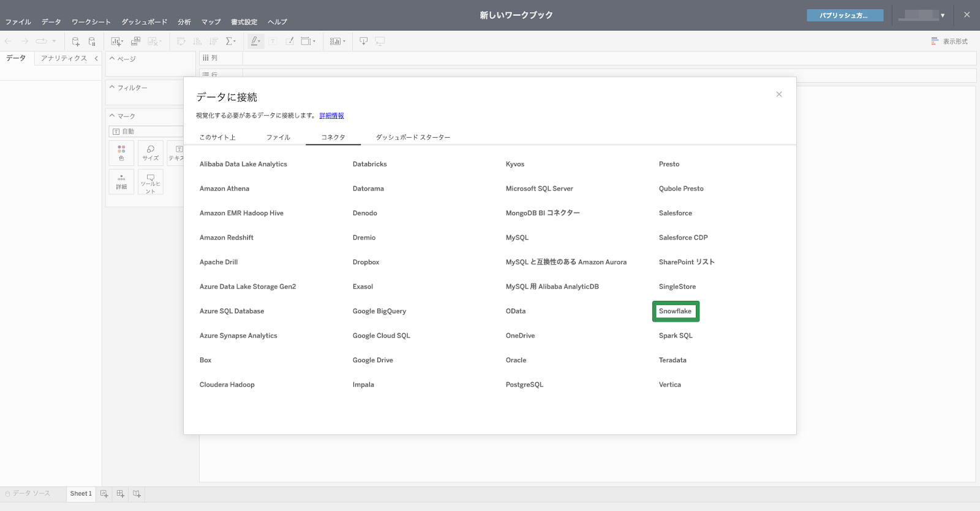Viewport: 980px width, 511px height.
Task: Click the swap rows and columns icon
Action: pyautogui.click(x=181, y=42)
